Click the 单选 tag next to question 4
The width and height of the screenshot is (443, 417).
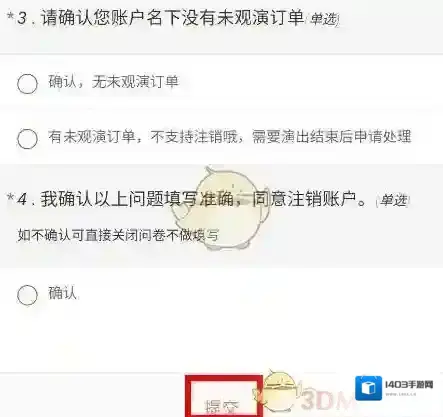pyautogui.click(x=393, y=201)
